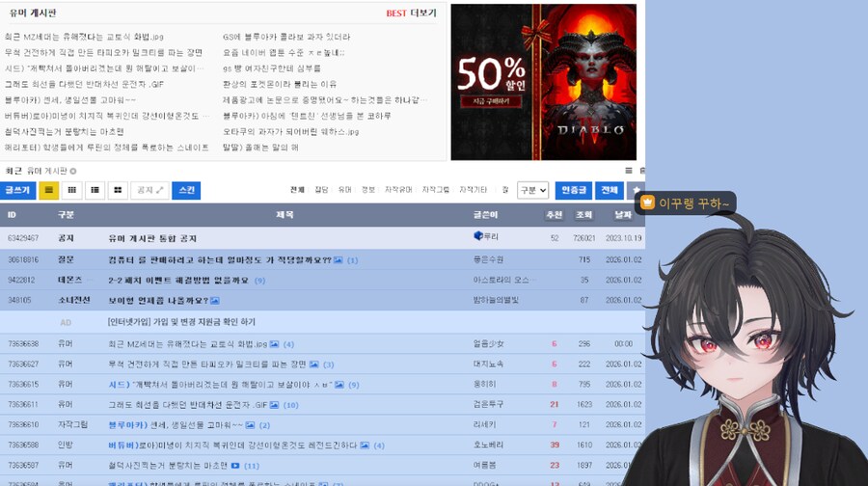
Task: Open the hamburger menu icon above 전체 button
Action: 628,171
